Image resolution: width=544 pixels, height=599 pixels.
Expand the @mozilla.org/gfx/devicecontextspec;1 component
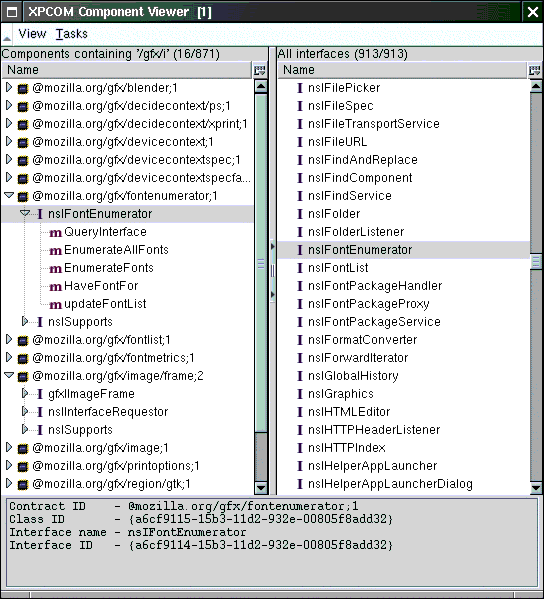(9, 159)
